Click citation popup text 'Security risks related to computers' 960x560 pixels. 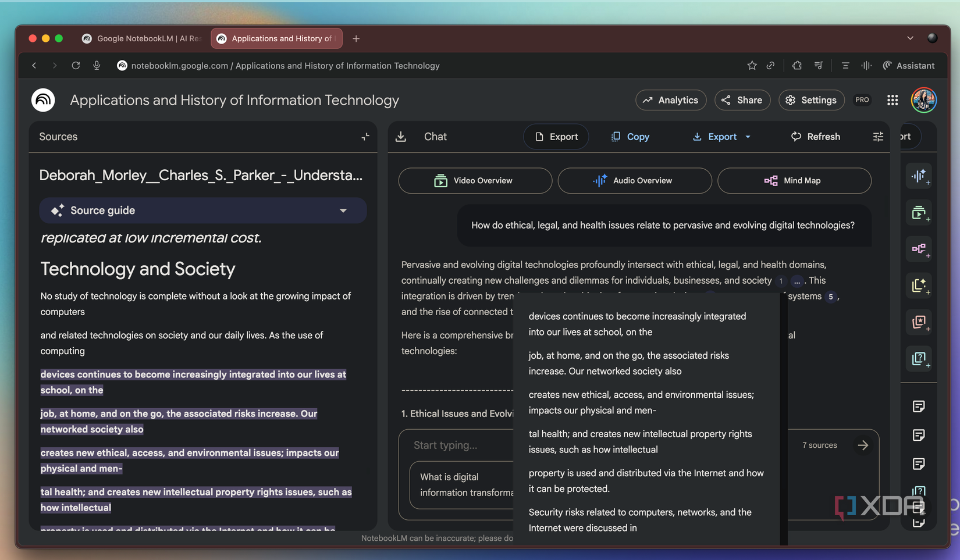(640, 520)
